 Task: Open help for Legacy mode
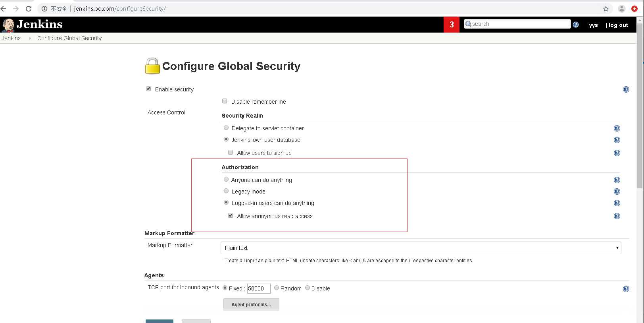point(617,191)
